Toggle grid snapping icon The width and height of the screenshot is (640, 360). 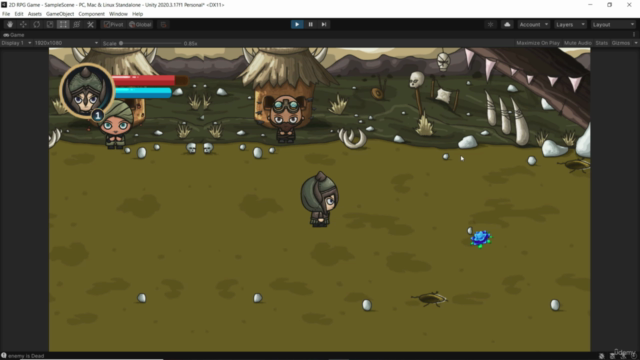[x=164, y=24]
